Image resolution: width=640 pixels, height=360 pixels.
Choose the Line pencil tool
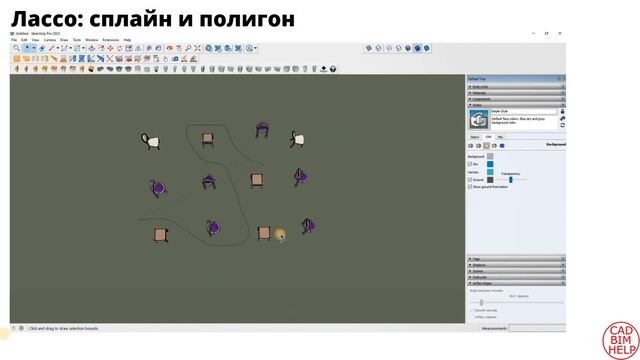[51, 48]
